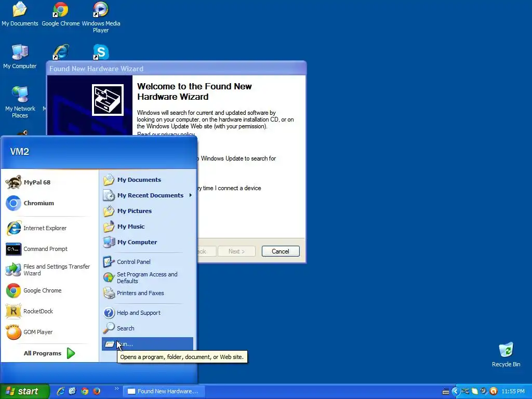Select the Skype desktop icon

(x=101, y=52)
